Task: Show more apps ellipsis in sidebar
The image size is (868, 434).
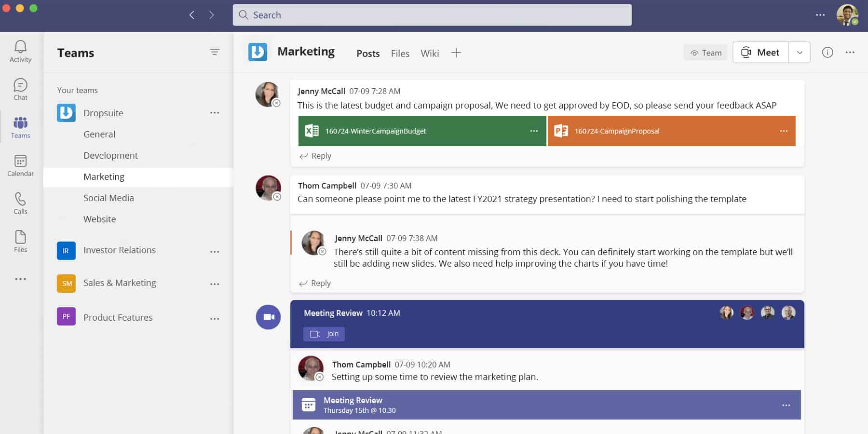Action: pyautogui.click(x=20, y=279)
